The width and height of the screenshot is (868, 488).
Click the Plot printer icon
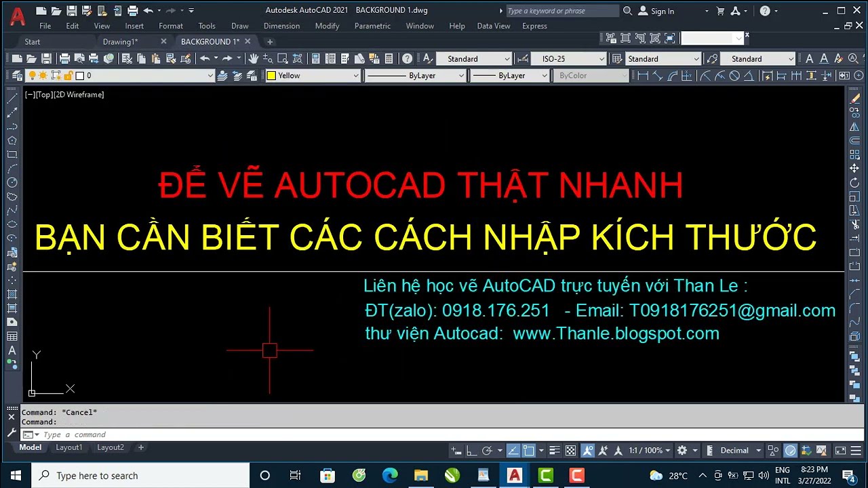64,59
